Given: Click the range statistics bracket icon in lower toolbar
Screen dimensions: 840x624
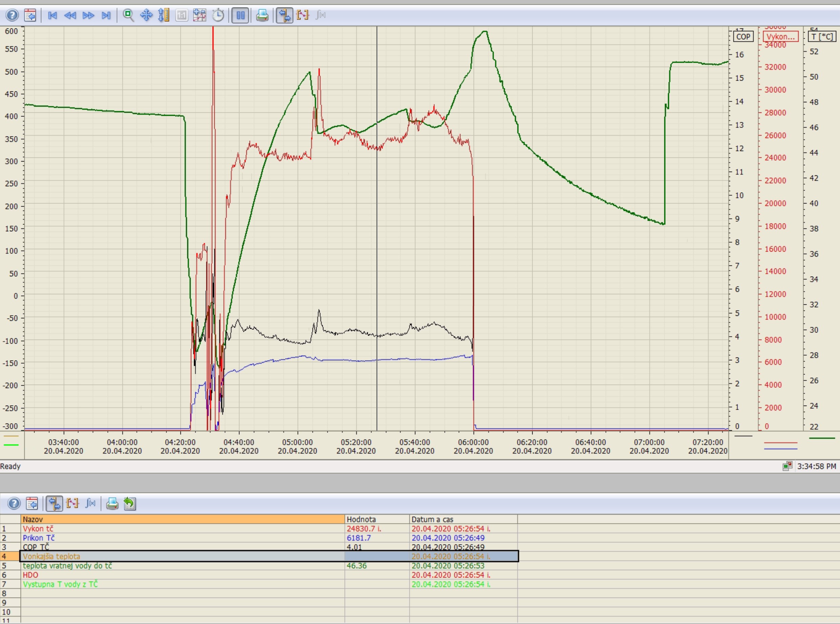Looking at the screenshot, I should [72, 503].
